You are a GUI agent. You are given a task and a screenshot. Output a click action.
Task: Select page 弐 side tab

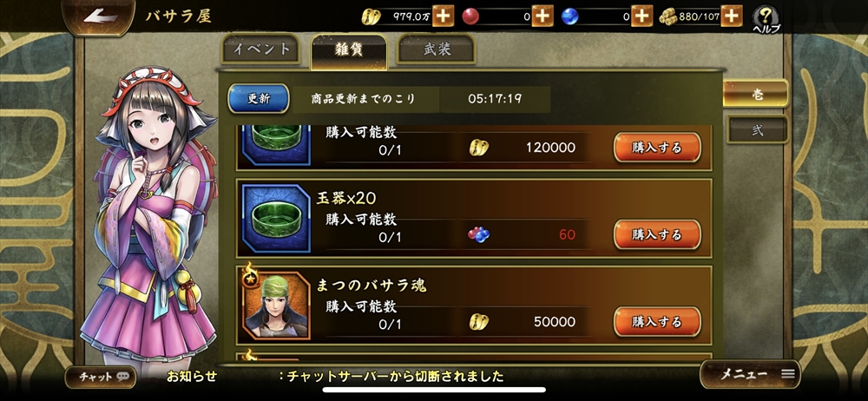(x=757, y=129)
